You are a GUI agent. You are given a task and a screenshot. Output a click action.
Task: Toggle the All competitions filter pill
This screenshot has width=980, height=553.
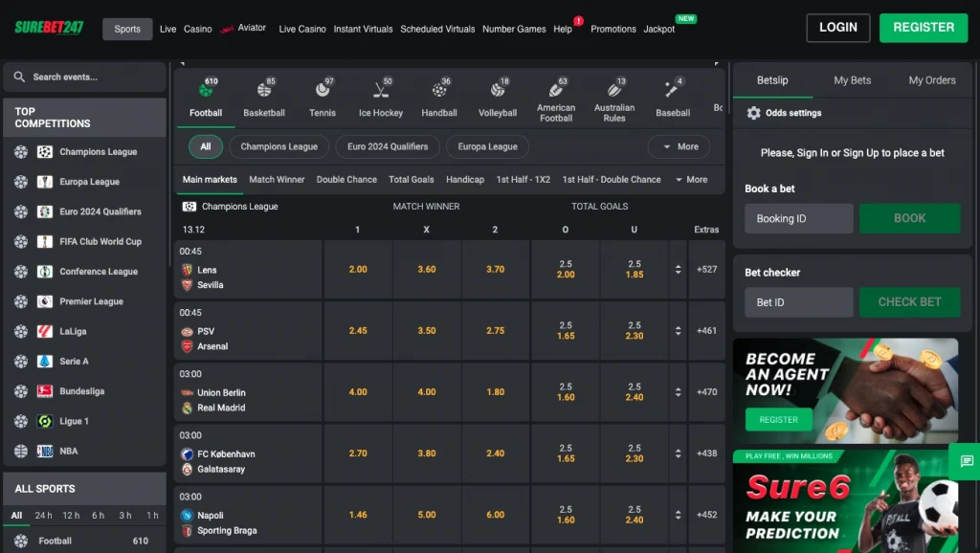(206, 146)
